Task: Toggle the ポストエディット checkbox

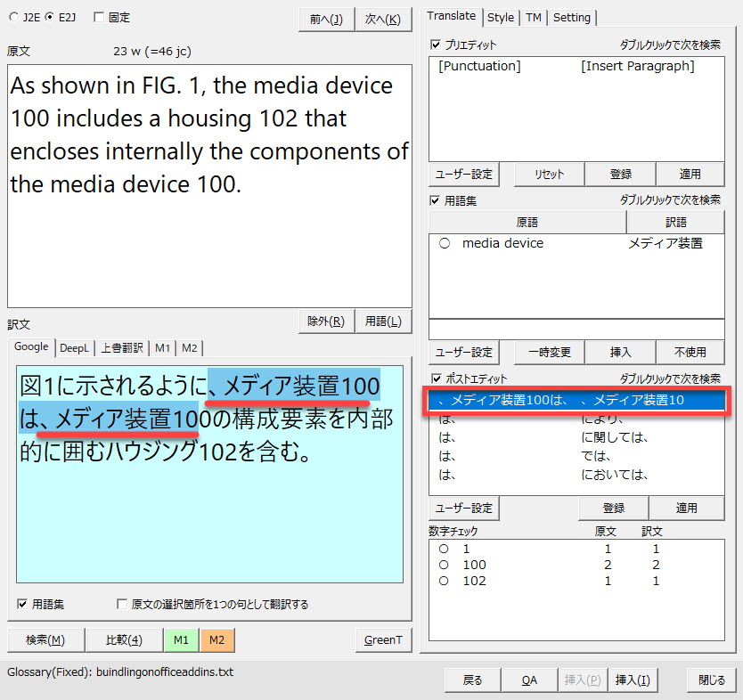Action: [436, 378]
